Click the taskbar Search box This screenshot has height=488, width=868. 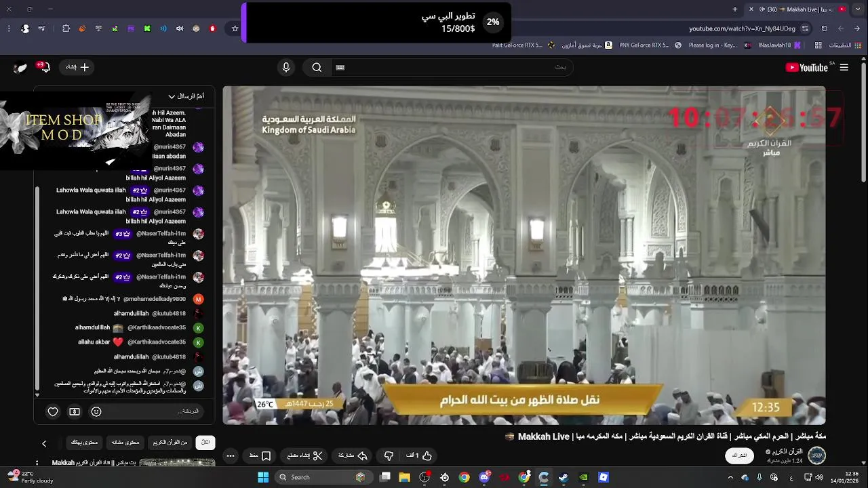324,477
